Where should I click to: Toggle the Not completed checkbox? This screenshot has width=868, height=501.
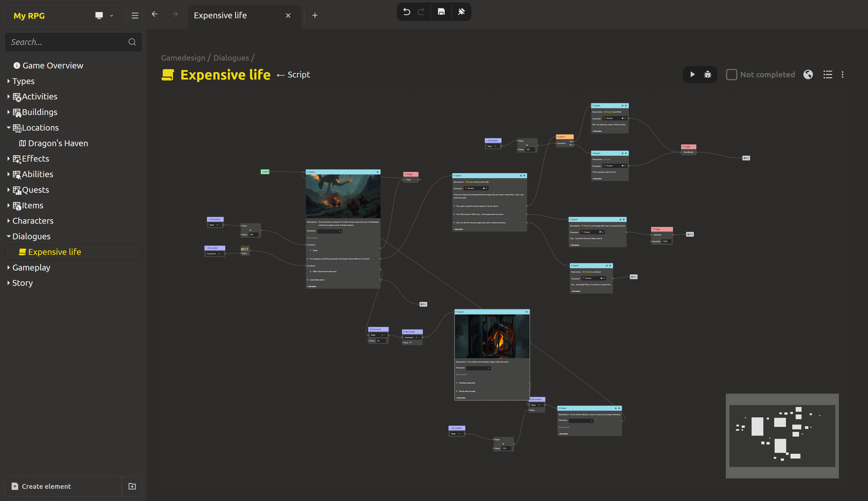[x=731, y=75]
